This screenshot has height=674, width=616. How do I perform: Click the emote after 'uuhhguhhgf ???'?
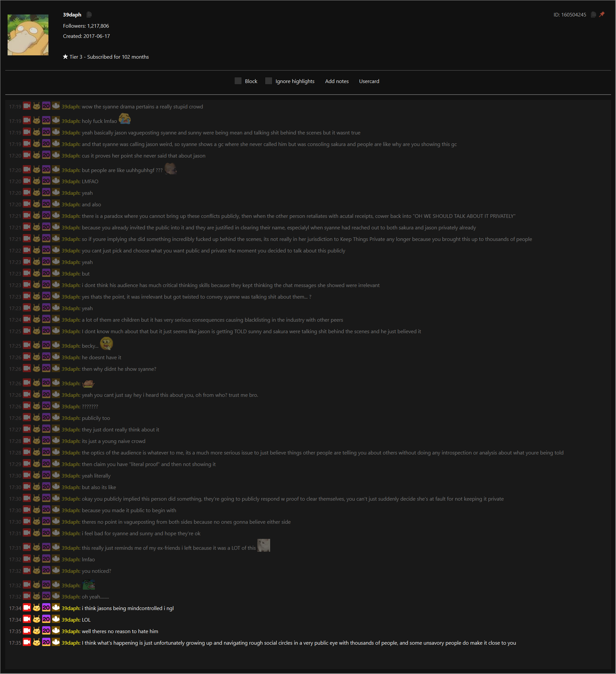tap(170, 168)
